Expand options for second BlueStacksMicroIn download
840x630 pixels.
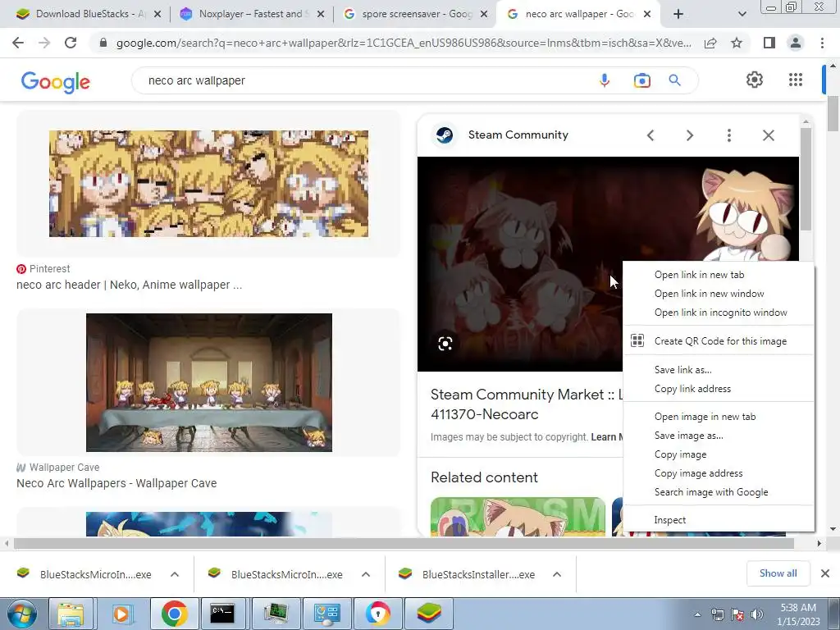[x=366, y=574]
